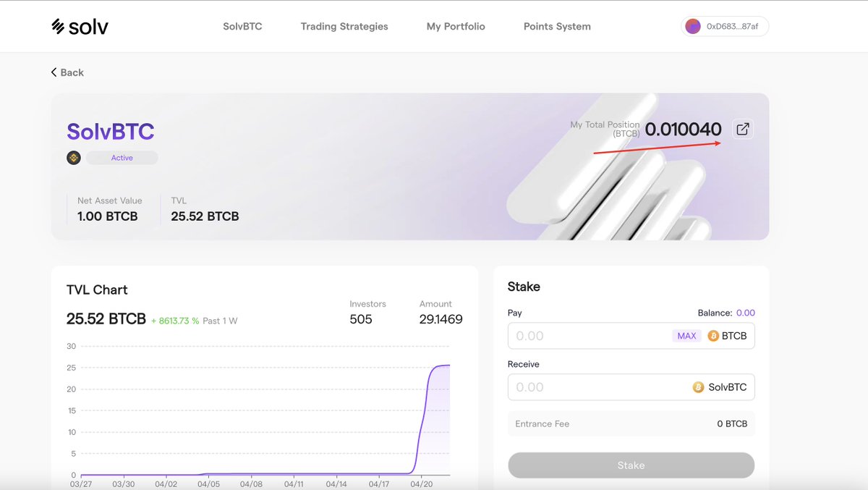Open Points System page
The image size is (868, 490).
click(x=557, y=27)
